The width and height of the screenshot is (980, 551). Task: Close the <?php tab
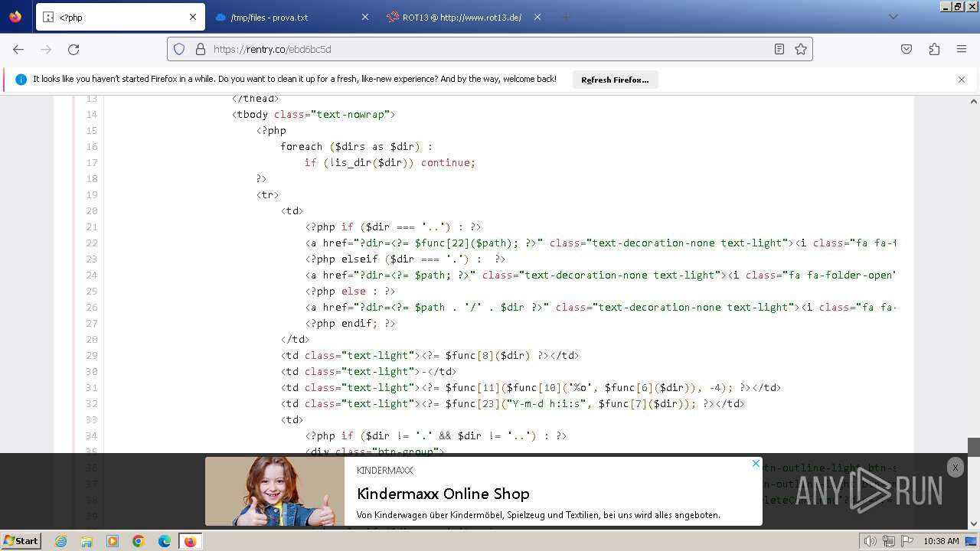pyautogui.click(x=193, y=17)
